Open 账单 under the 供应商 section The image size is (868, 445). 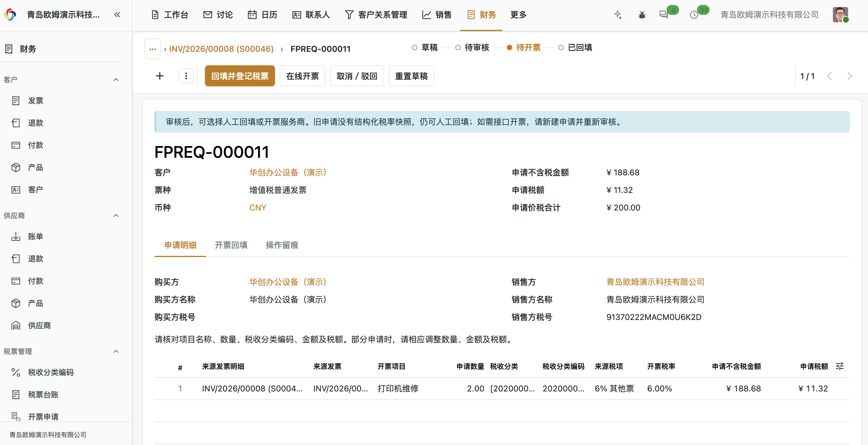click(35, 236)
